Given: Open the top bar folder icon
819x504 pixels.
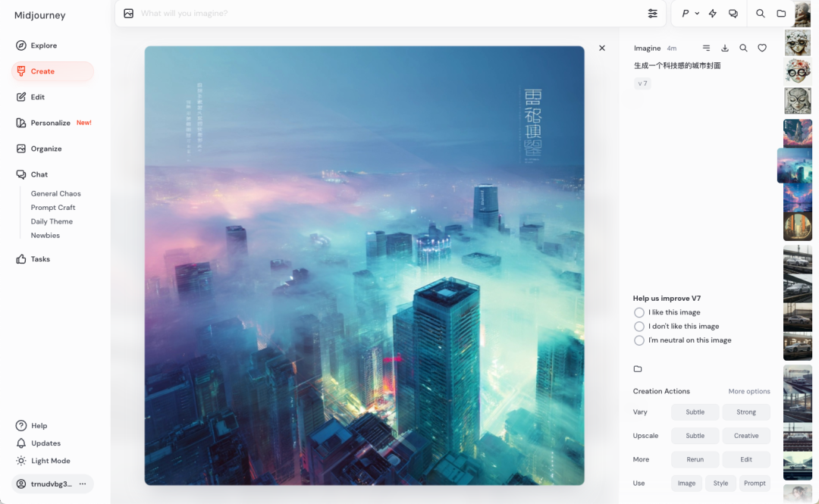Looking at the screenshot, I should tap(781, 14).
